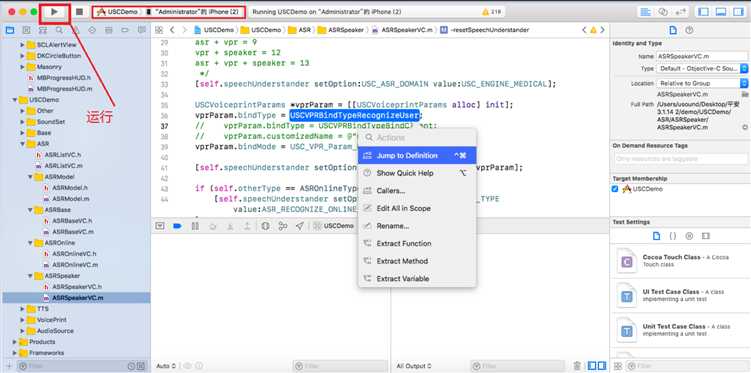Screen dimensions: 751x373
Task: Click the simulate location arrow icon
Action: pyautogui.click(x=300, y=226)
